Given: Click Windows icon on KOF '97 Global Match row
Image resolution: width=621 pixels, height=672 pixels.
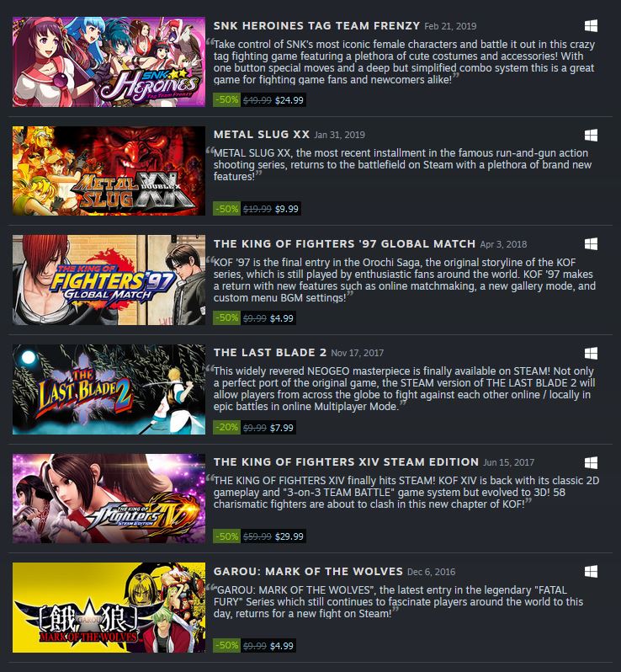Looking at the screenshot, I should (591, 244).
